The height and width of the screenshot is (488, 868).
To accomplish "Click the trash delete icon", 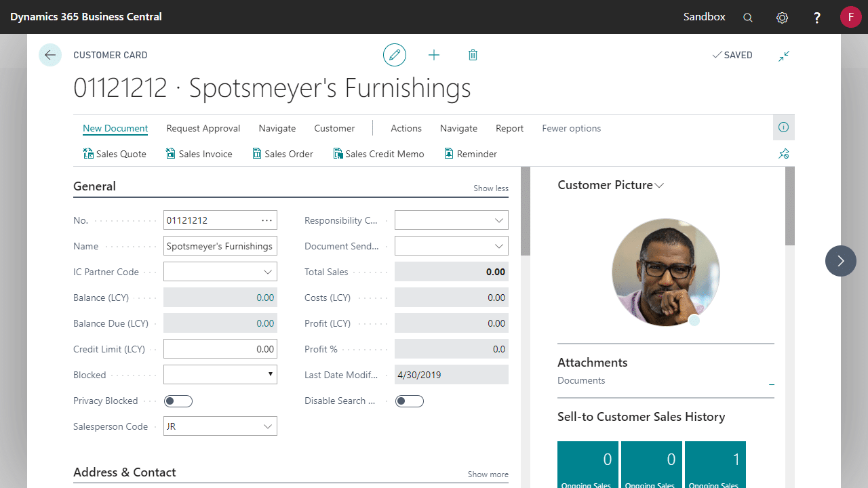I will [473, 55].
